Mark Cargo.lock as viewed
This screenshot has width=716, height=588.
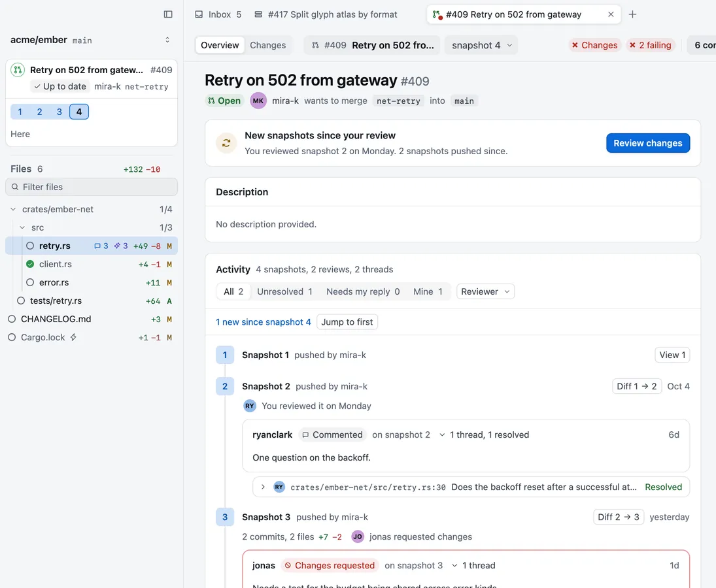(x=12, y=337)
